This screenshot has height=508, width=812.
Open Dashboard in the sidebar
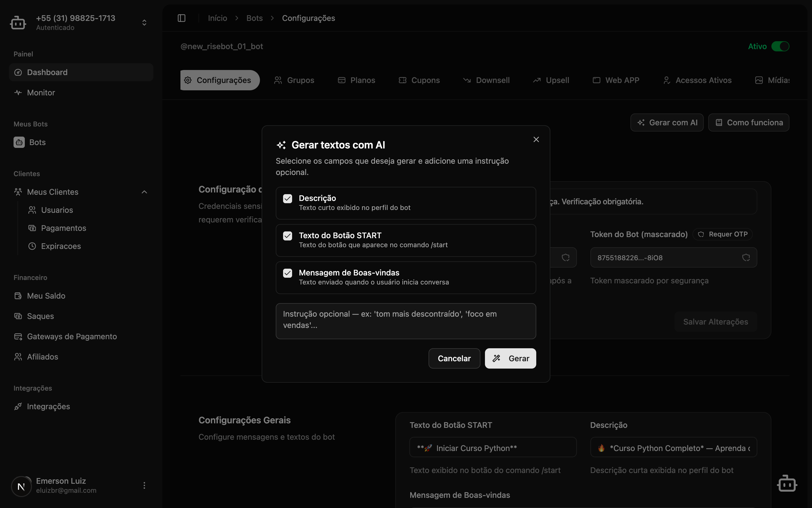pyautogui.click(x=81, y=72)
